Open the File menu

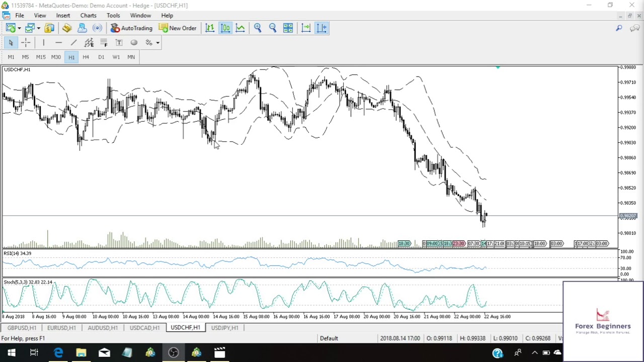coord(20,16)
